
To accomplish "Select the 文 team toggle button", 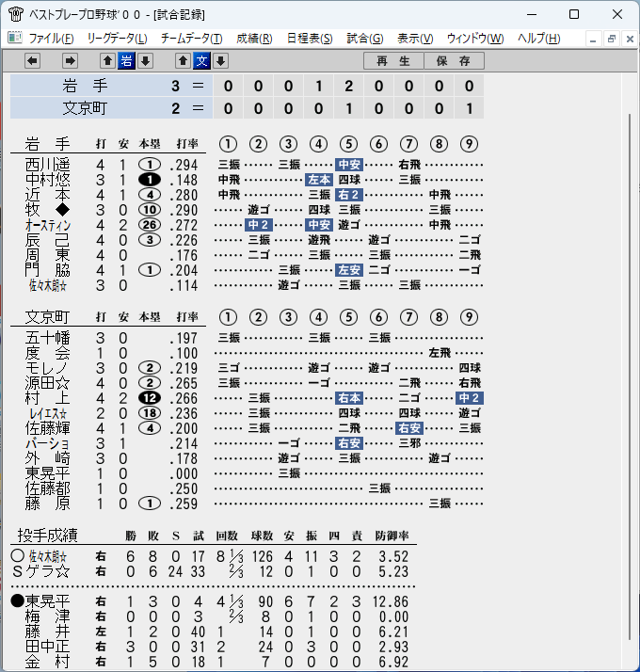I will (x=202, y=61).
